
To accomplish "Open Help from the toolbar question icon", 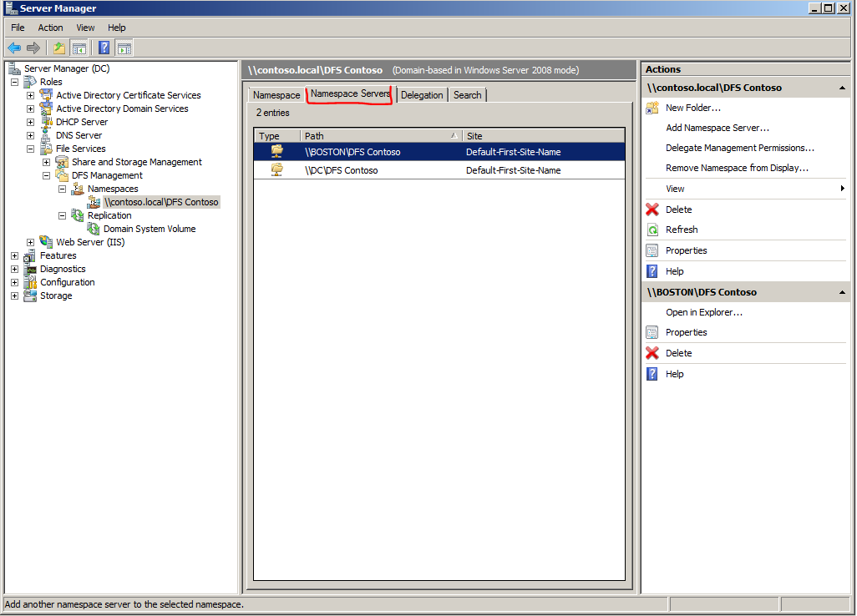I will point(104,48).
